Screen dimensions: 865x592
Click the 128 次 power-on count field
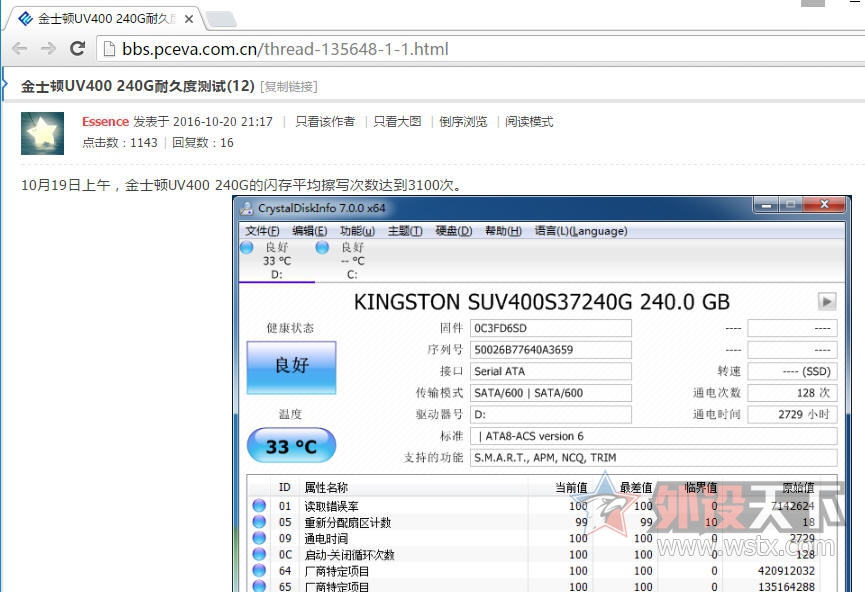click(792, 393)
